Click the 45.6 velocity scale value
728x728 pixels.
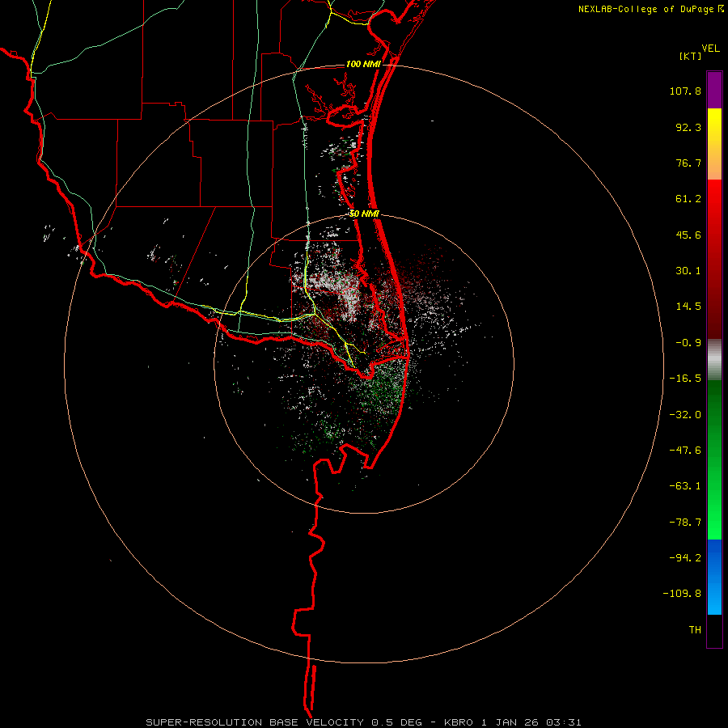pos(688,235)
